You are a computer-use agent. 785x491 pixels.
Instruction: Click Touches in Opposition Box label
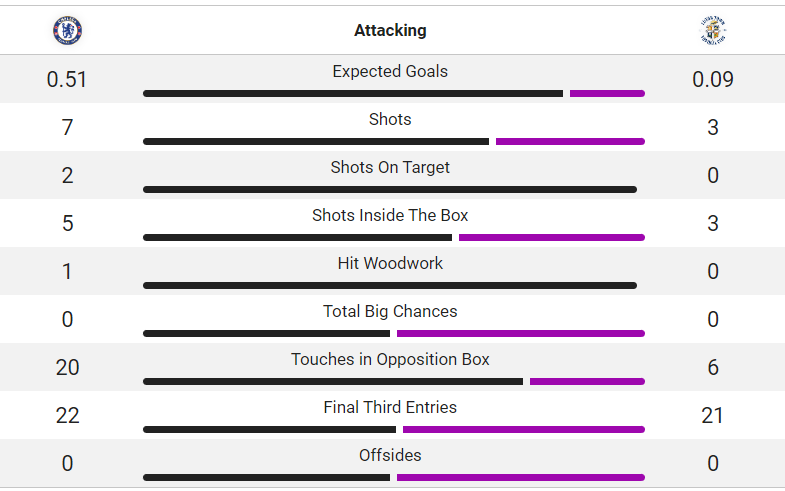tap(390, 359)
